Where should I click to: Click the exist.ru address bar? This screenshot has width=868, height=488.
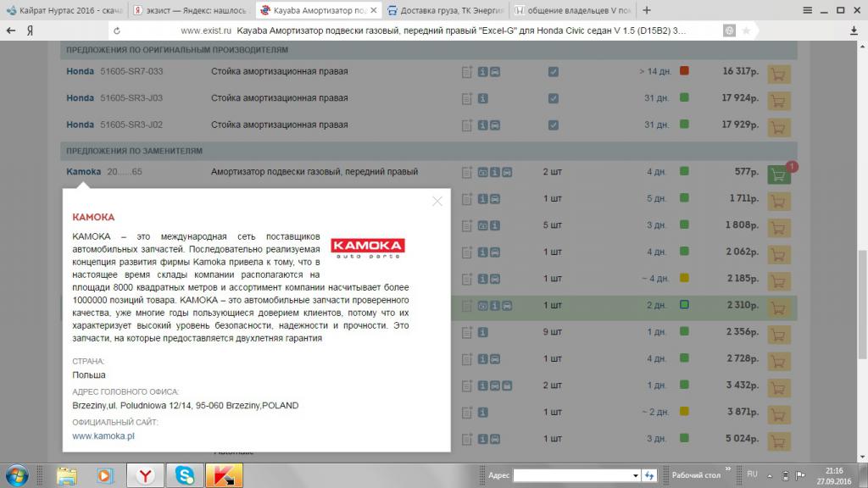pos(433,31)
